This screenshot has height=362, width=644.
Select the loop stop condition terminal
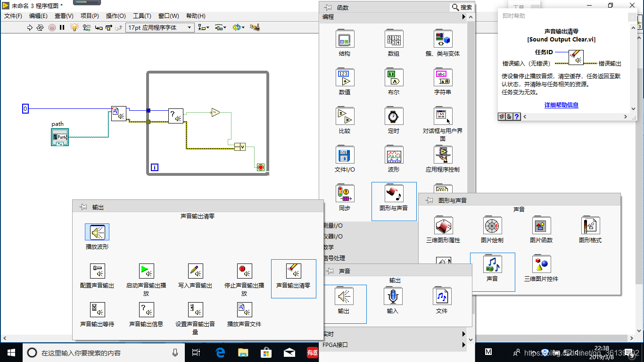pyautogui.click(x=261, y=167)
